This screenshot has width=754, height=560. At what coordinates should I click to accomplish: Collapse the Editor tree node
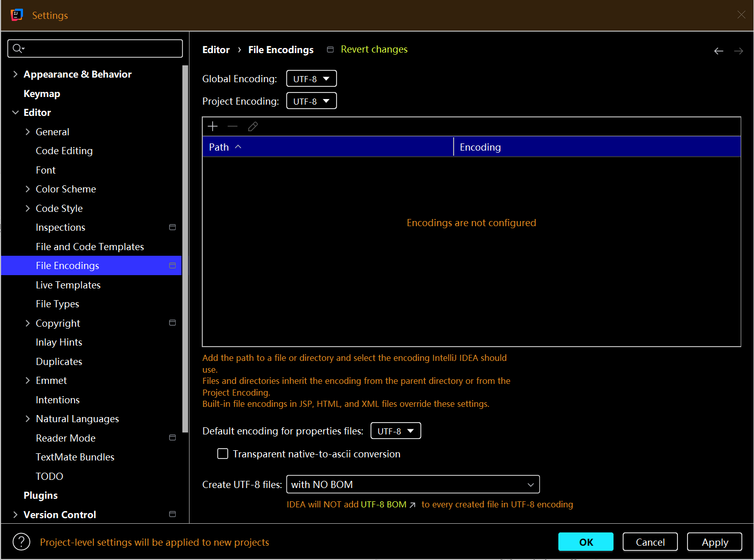pos(15,112)
